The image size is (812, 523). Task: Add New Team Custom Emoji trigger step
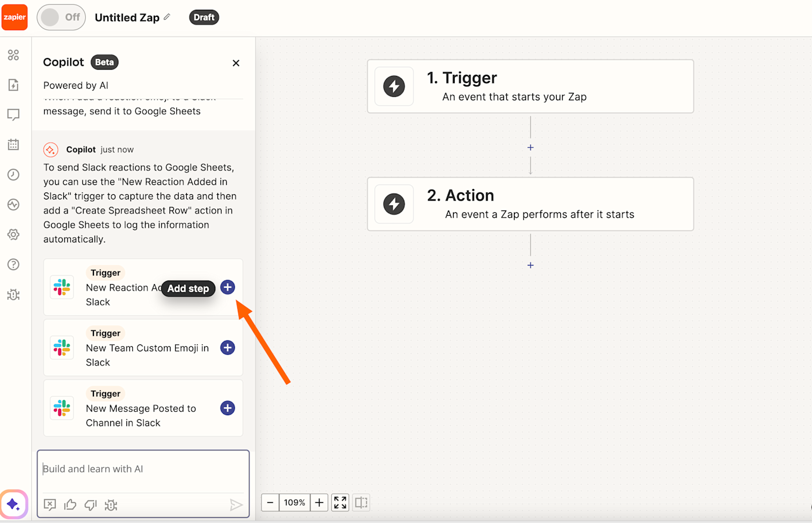(x=228, y=348)
